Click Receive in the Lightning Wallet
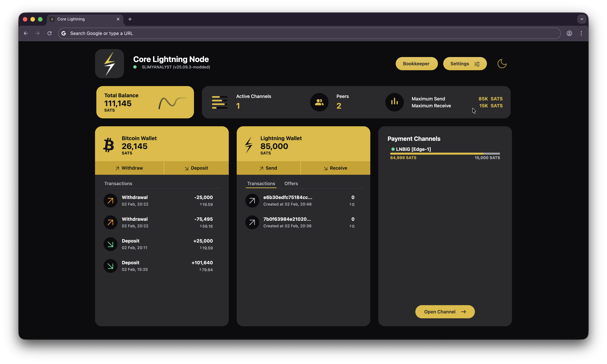Viewport: 607px width, 364px height. [x=335, y=168]
